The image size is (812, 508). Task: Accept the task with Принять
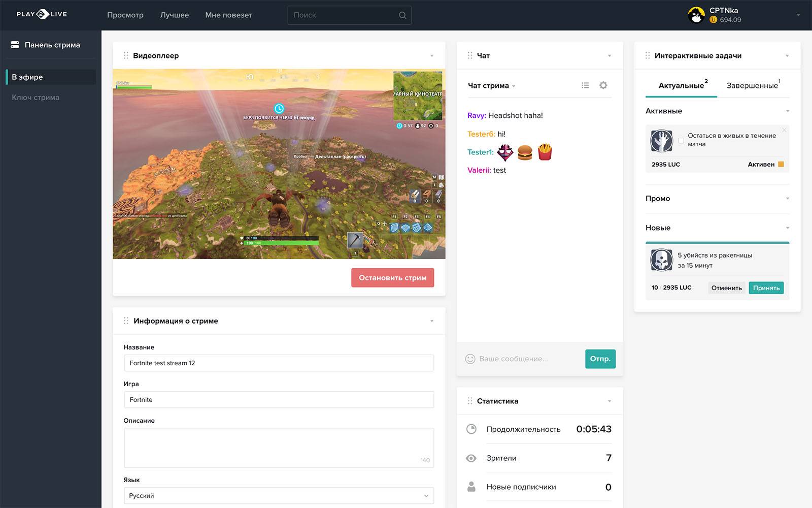pos(766,288)
